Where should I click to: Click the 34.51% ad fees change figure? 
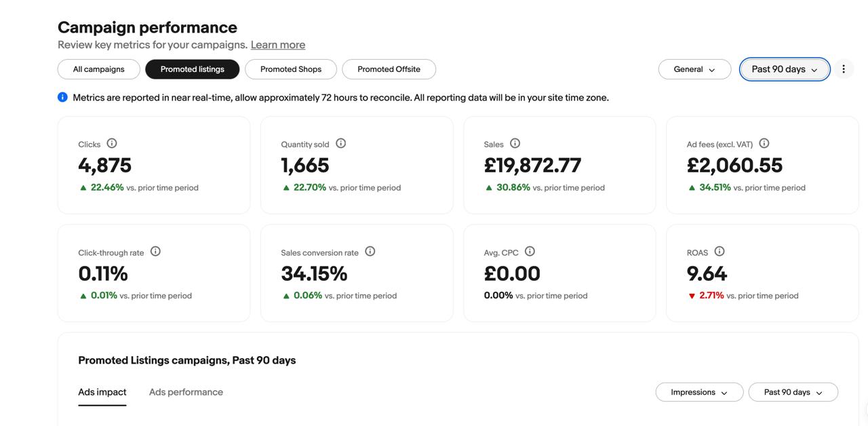[715, 187]
